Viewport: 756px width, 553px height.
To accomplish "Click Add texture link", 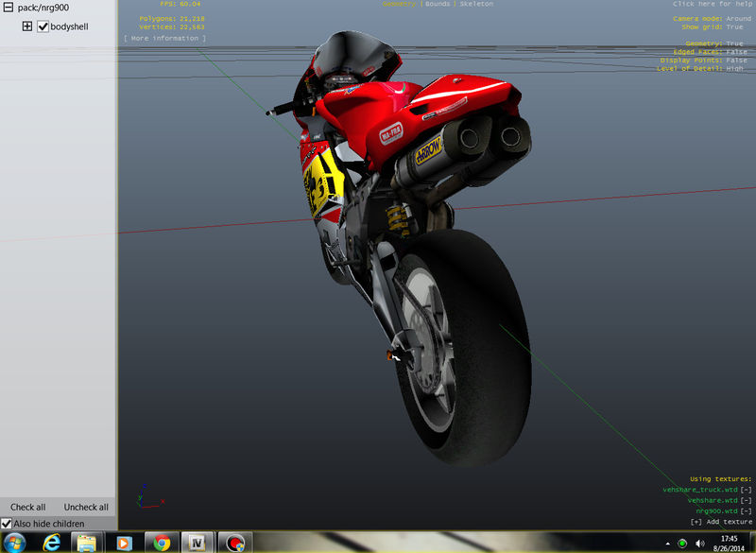I will [721, 522].
